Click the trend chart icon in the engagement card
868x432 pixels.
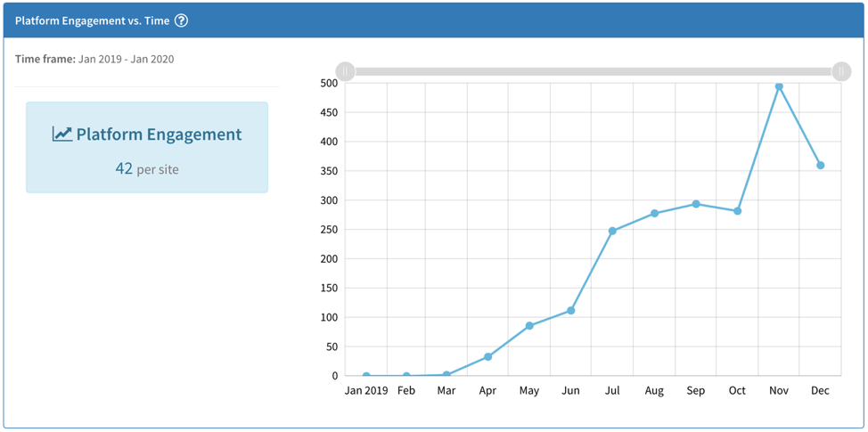[61, 134]
